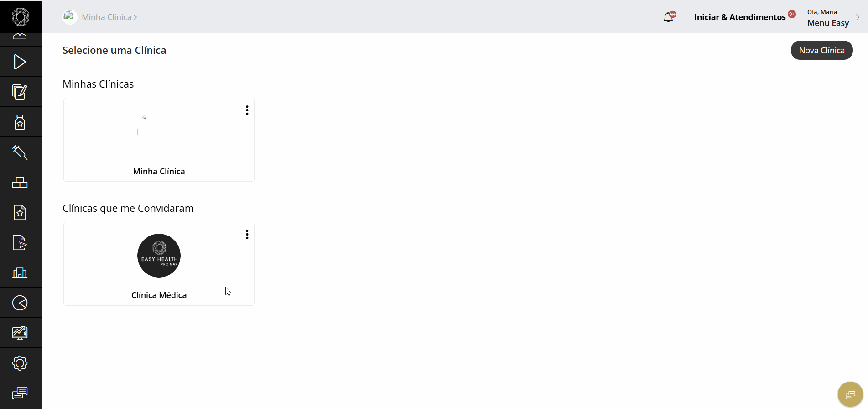Click the play triangle sidebar icon
The height and width of the screenshot is (409, 868).
[x=20, y=62]
